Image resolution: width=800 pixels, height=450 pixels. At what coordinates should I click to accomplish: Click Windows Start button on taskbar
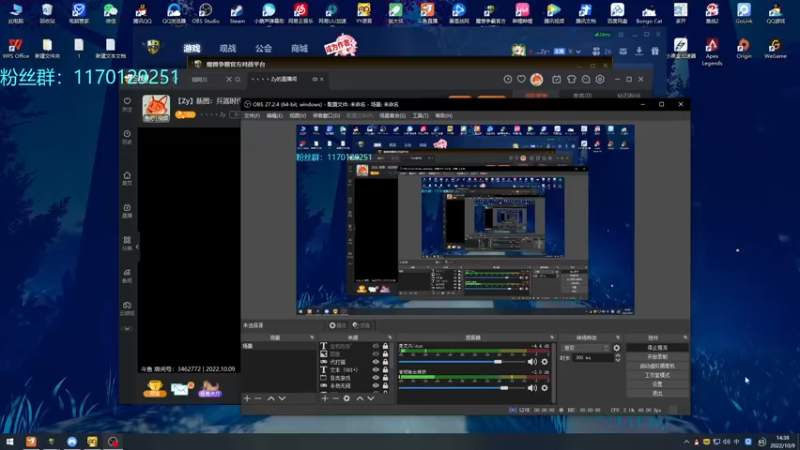pos(10,442)
